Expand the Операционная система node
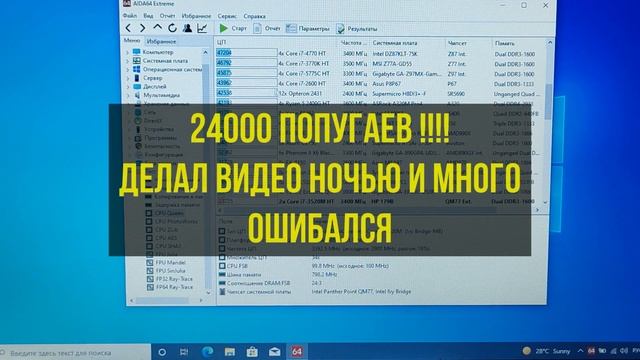 pyautogui.click(x=127, y=69)
